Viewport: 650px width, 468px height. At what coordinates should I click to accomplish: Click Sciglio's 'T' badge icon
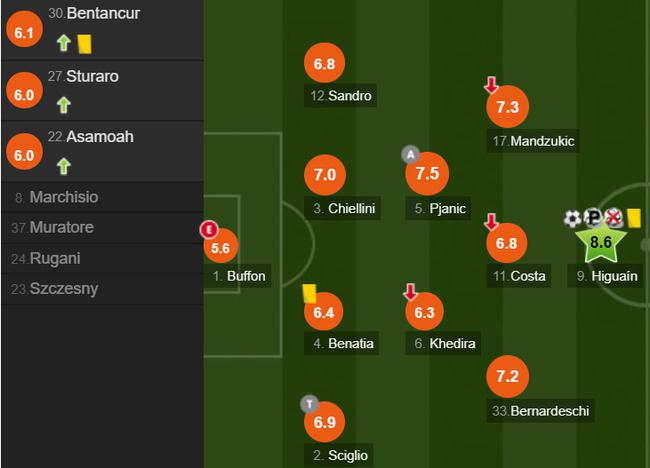[309, 404]
